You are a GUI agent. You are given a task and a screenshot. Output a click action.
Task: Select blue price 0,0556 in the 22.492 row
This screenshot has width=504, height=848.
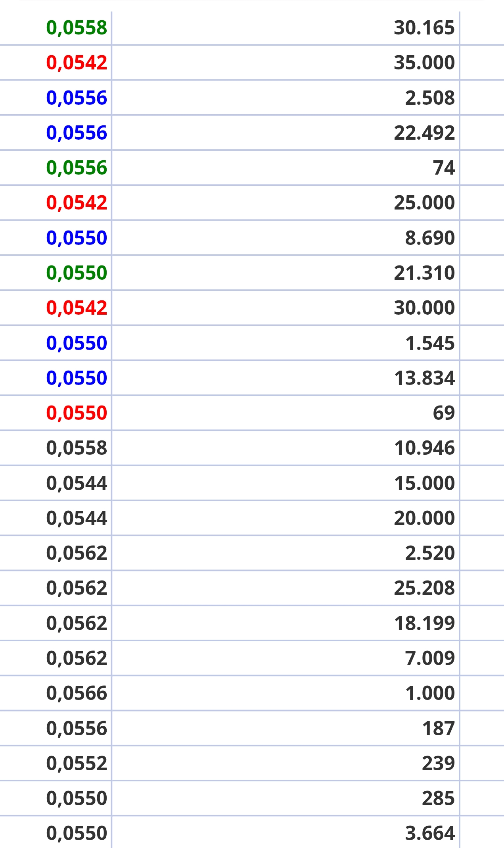point(77,133)
